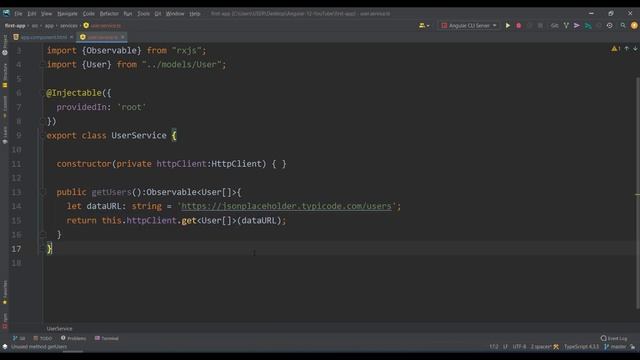This screenshot has width=640, height=360.
Task: Click the orange avatar icon in toolbar
Action: 634,25
